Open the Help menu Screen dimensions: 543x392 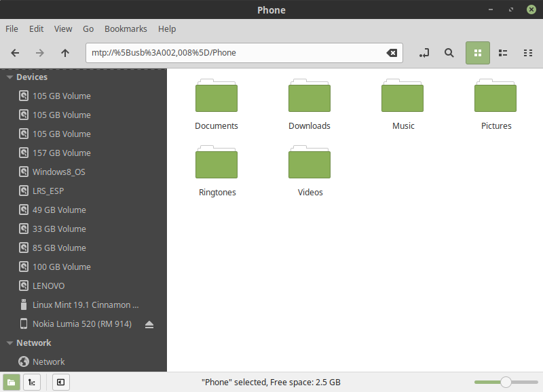167,29
